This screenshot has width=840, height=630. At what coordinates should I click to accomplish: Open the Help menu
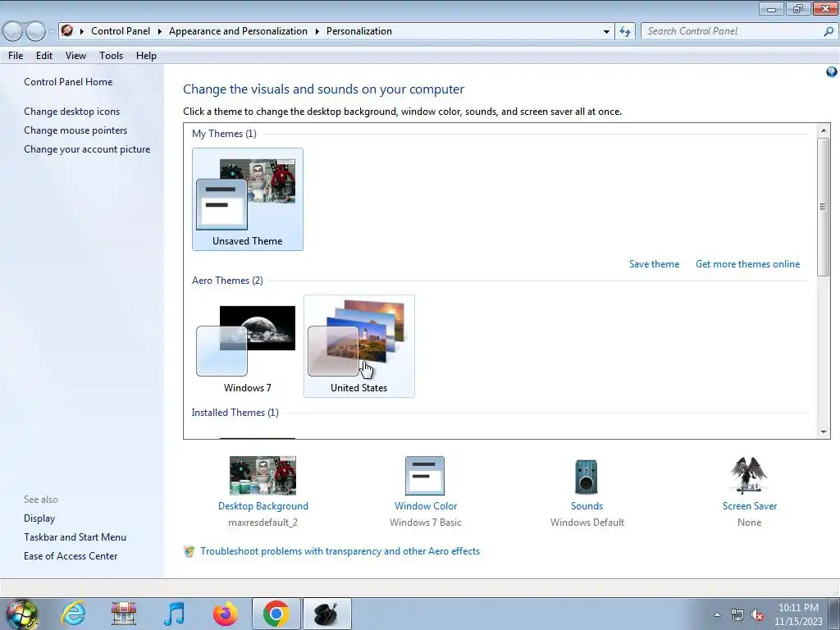tap(146, 56)
